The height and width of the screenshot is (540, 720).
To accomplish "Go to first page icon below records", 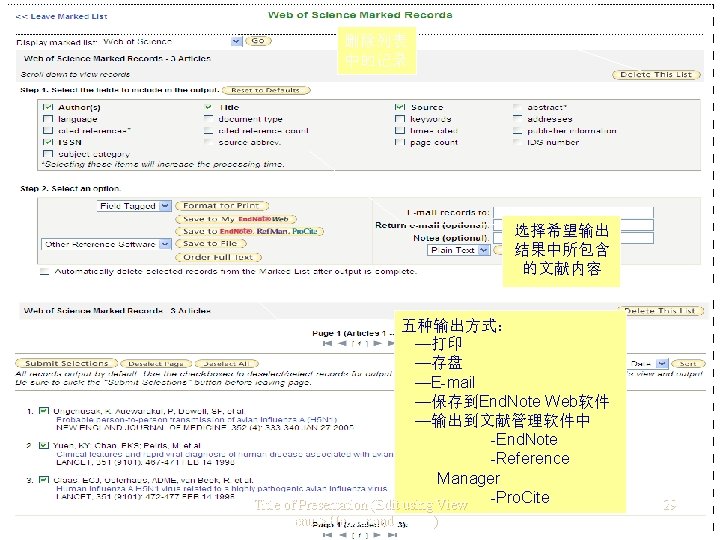I will pyautogui.click(x=327, y=535).
